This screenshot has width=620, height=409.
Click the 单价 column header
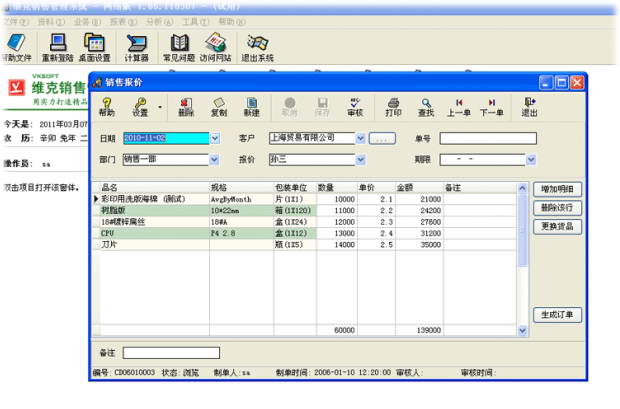[376, 188]
